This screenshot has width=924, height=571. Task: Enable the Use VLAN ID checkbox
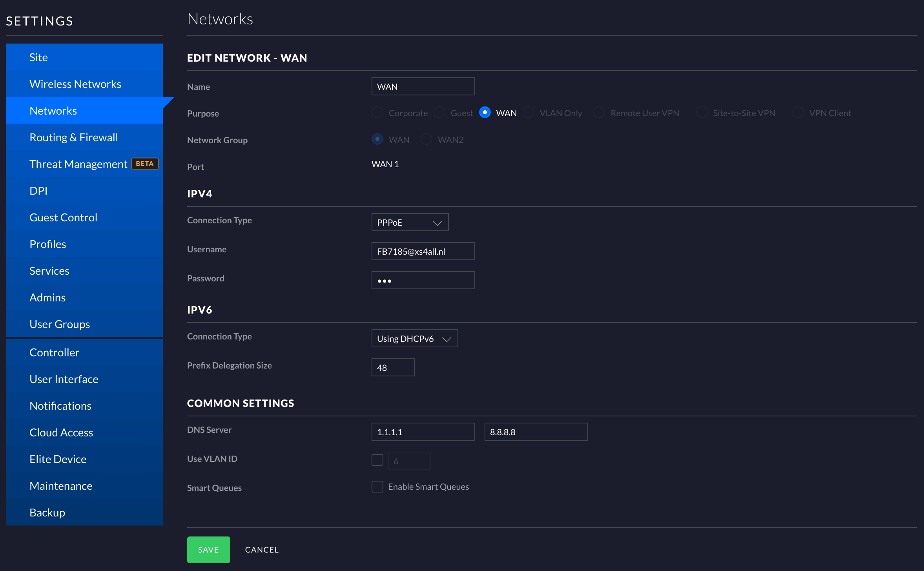point(377,460)
